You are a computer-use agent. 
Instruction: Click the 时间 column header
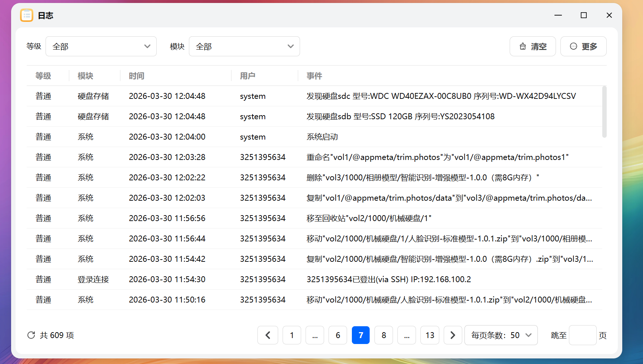pyautogui.click(x=136, y=76)
